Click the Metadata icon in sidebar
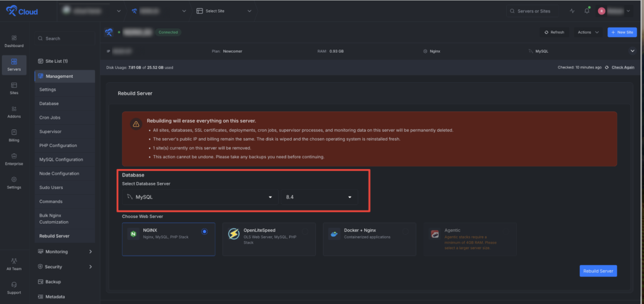 [40, 296]
